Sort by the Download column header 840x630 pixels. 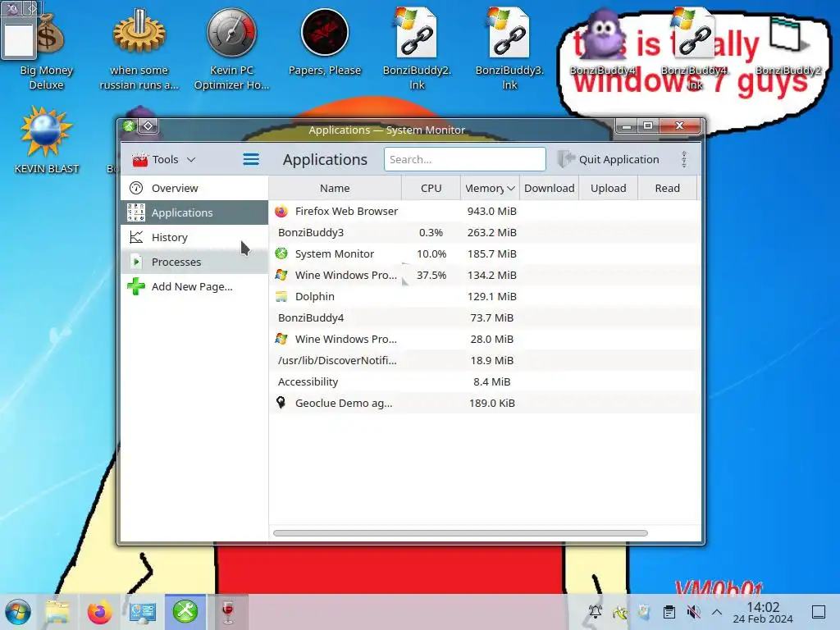[549, 188]
